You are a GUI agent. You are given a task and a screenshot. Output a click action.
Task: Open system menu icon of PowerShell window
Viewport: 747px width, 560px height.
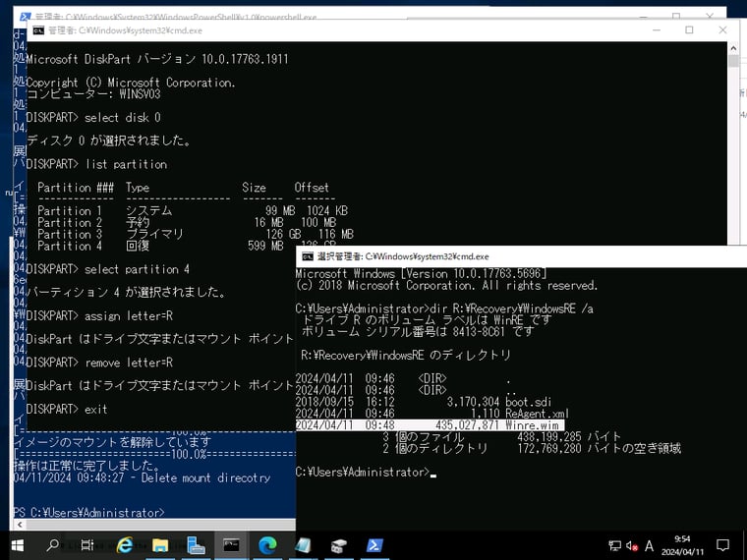click(26, 17)
